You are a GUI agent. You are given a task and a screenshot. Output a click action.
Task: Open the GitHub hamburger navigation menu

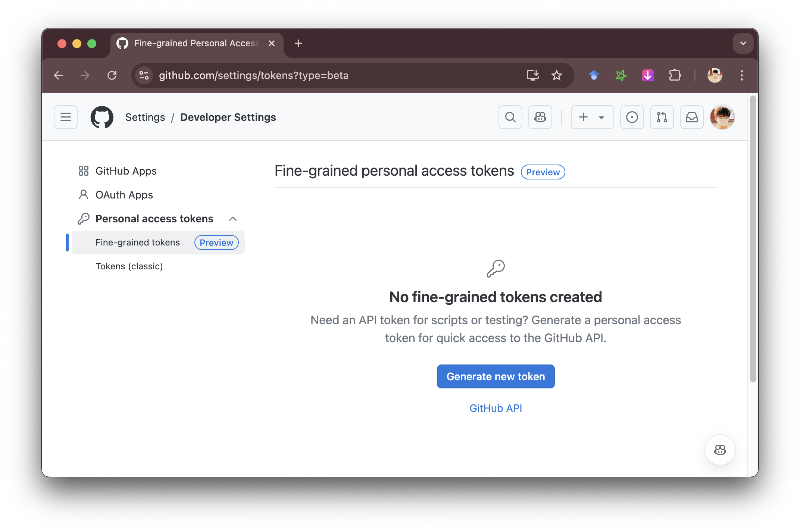pyautogui.click(x=66, y=117)
